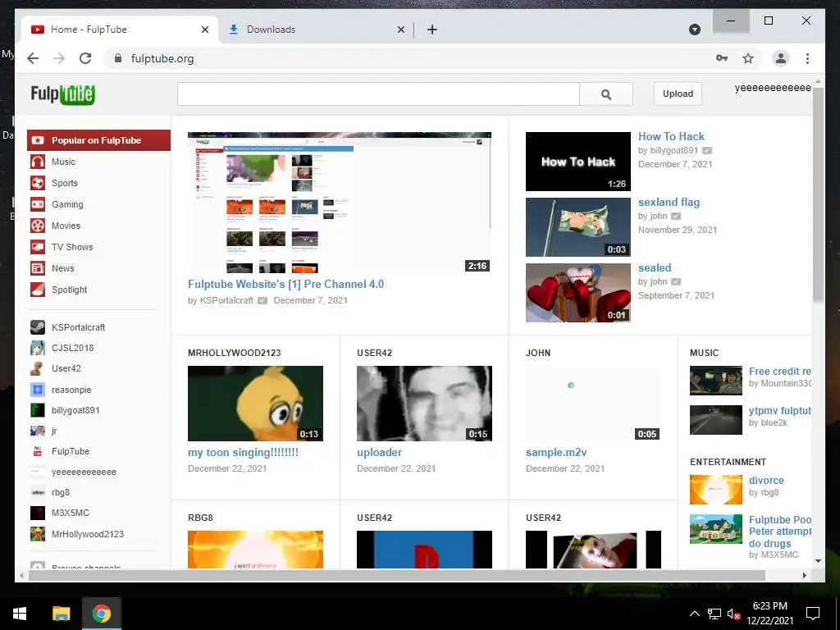The width and height of the screenshot is (840, 630).
Task: Open the How To Hack video link
Action: click(x=671, y=137)
